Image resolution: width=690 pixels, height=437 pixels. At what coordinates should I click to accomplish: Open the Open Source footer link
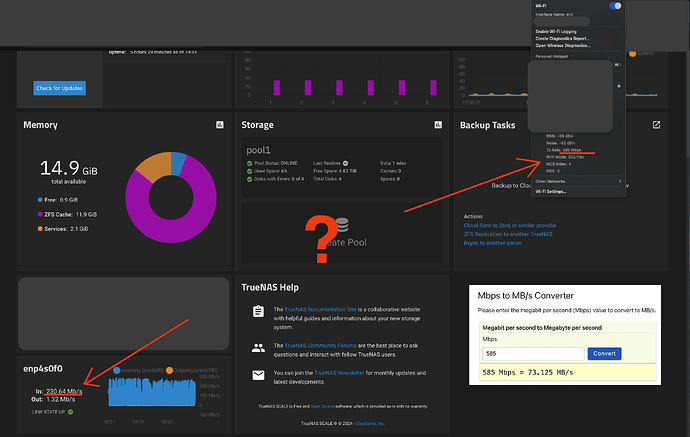322,406
